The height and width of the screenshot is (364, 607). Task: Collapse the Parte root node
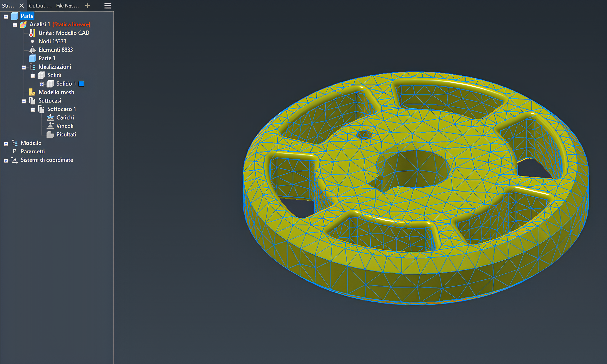tap(6, 17)
